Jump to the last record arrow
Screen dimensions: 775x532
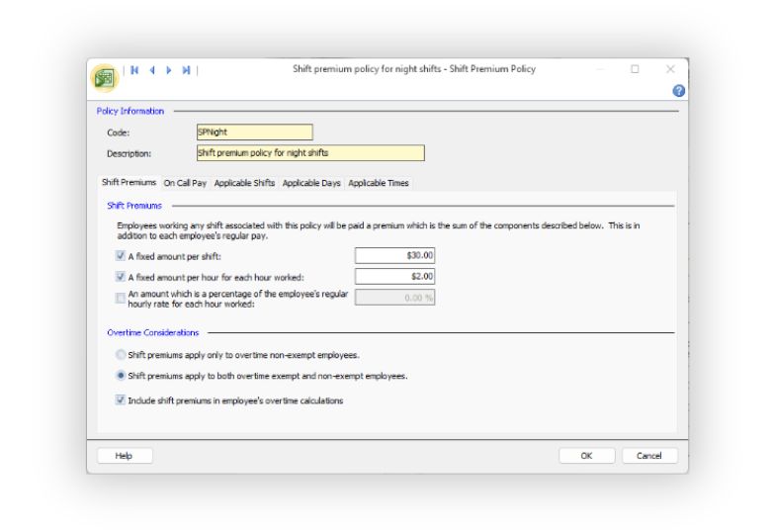(186, 70)
